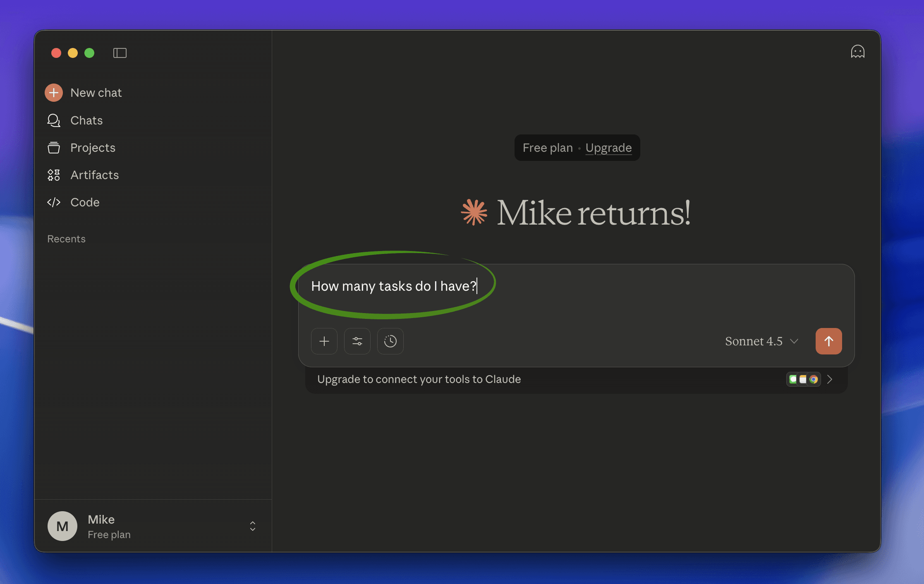924x584 pixels.
Task: Click the connector app icons group
Action: pyautogui.click(x=803, y=379)
